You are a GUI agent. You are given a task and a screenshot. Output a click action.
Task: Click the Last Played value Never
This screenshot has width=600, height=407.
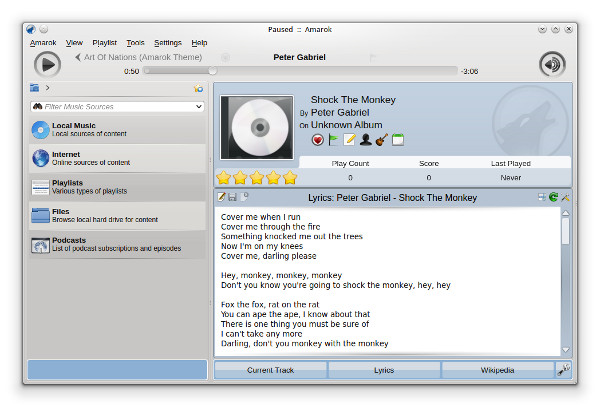(510, 178)
